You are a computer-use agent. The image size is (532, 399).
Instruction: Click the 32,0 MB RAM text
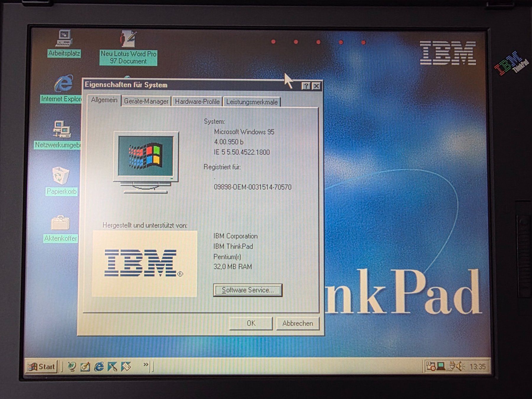233,267
